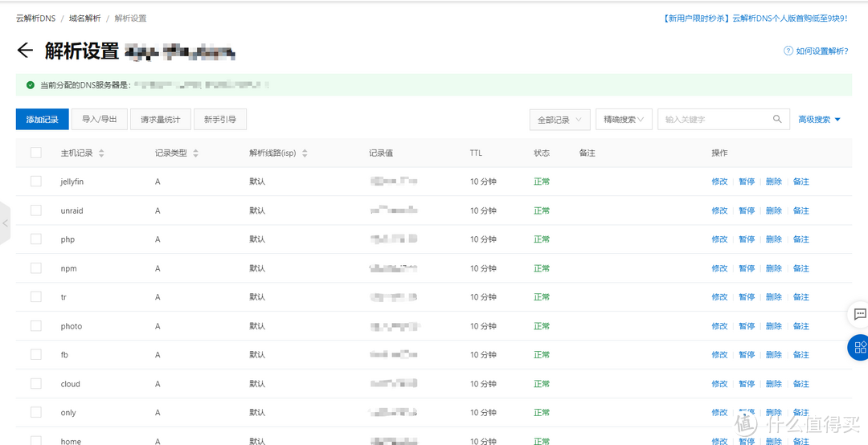Expand the collapsed left sidebar handle

pyautogui.click(x=5, y=223)
